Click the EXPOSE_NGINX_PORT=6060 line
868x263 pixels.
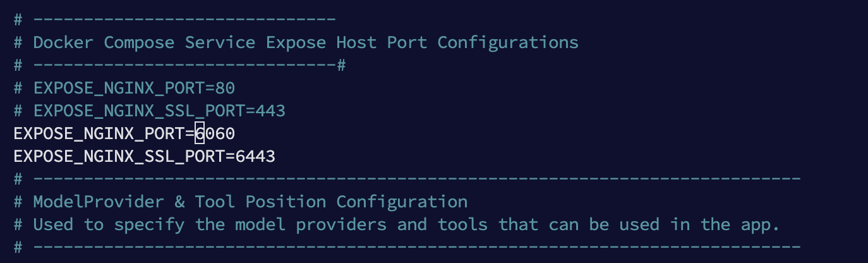[x=124, y=133]
